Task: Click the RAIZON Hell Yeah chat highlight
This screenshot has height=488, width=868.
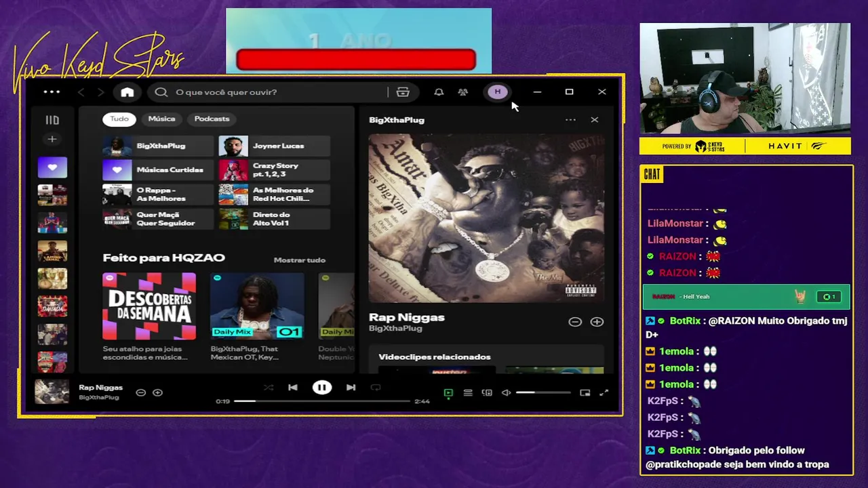Action: [746, 297]
